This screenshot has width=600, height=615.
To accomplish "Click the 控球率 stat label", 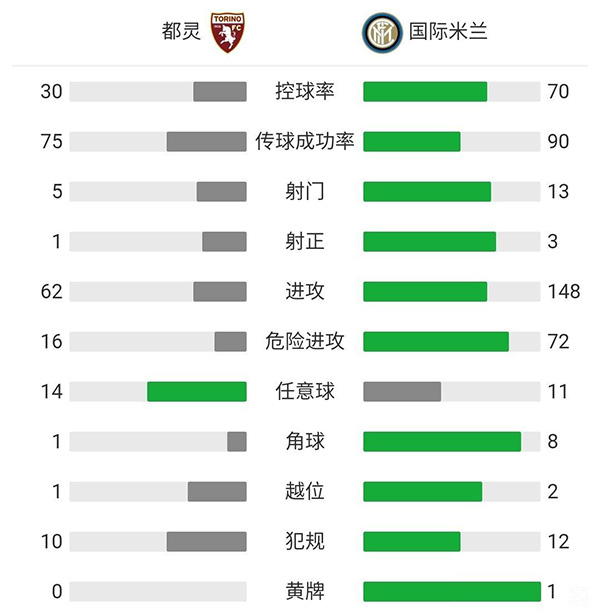I will pos(305,92).
